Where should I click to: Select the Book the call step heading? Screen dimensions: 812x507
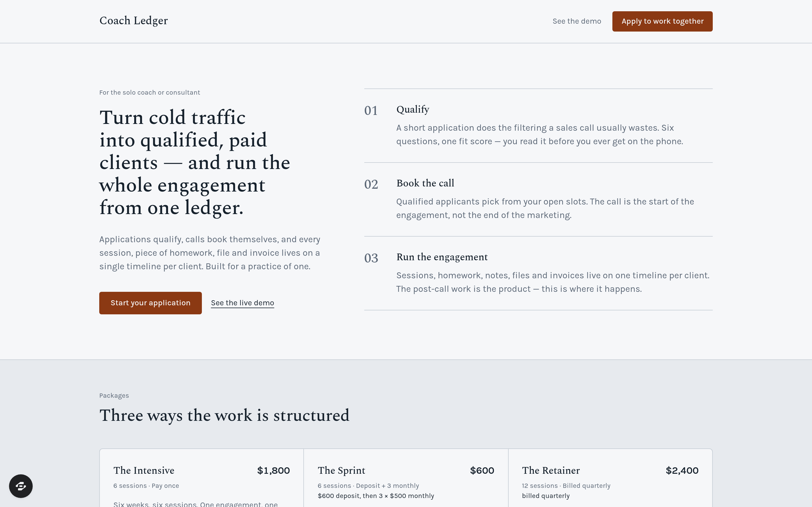click(425, 183)
